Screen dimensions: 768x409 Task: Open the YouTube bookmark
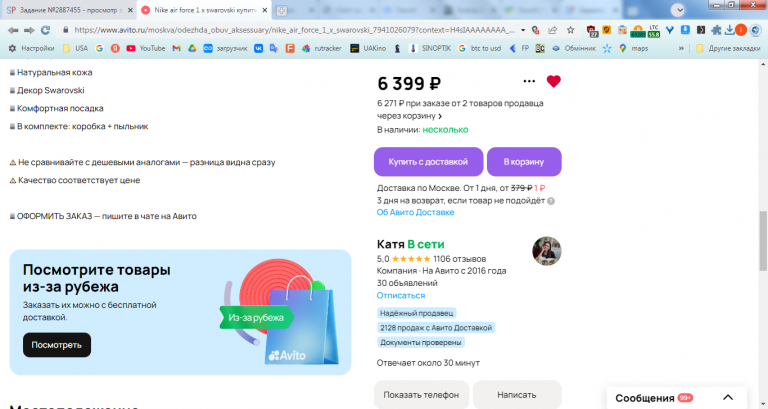coord(145,48)
